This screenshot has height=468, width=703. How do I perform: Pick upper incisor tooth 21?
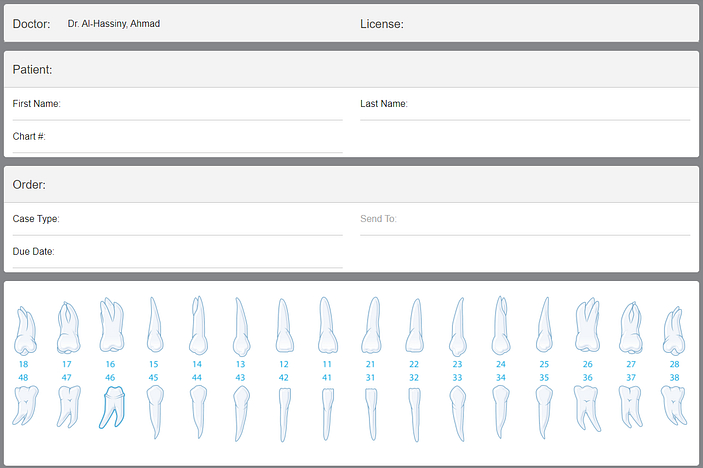(x=371, y=327)
